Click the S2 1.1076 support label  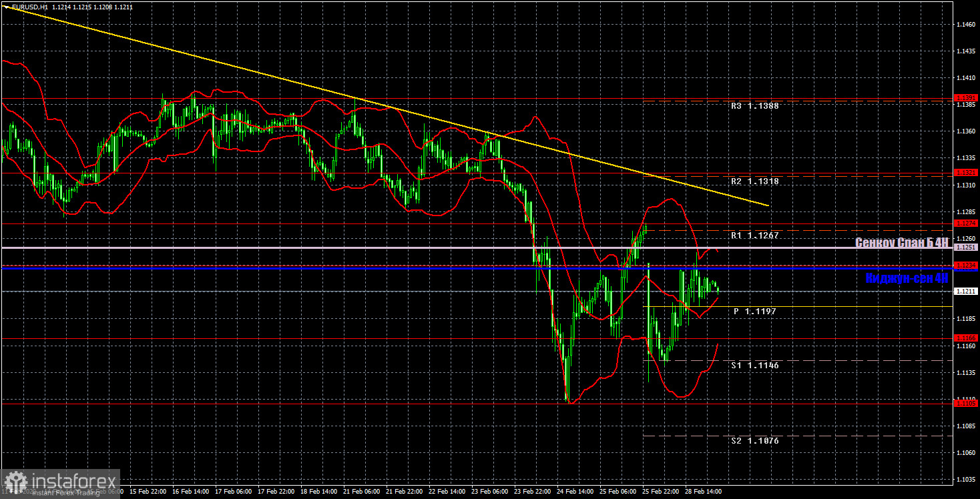(755, 441)
